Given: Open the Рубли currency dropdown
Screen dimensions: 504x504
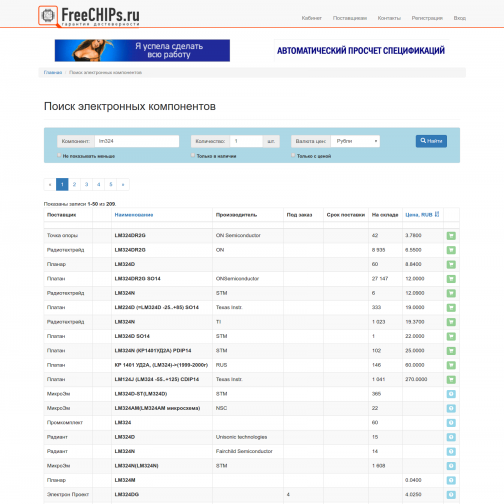Looking at the screenshot, I should 355,141.
